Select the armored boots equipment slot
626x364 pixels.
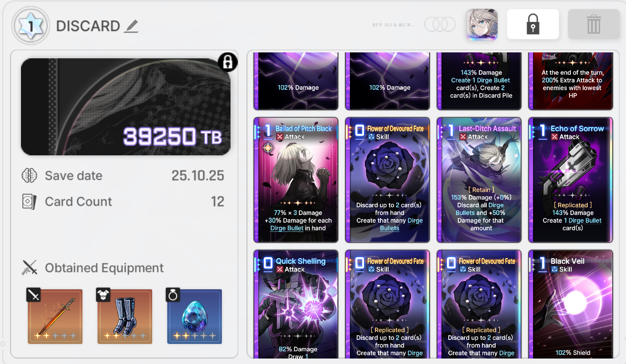click(125, 316)
